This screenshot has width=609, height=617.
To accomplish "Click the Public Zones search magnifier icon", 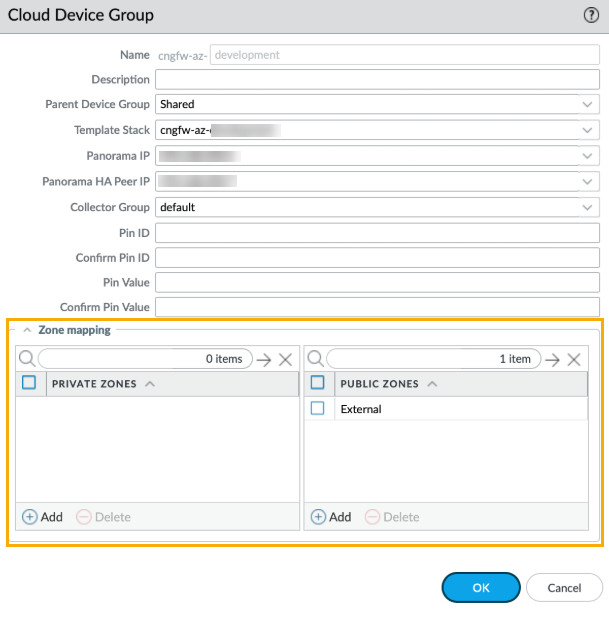I will coord(315,359).
